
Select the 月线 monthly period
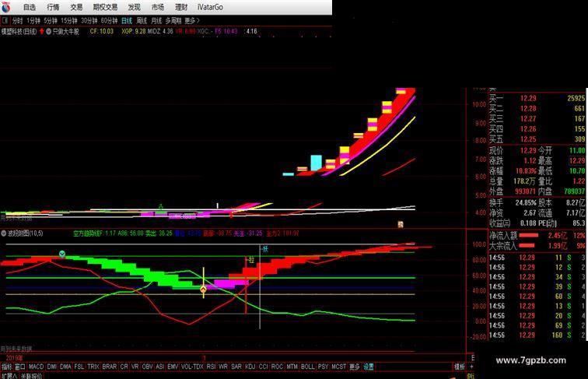[156, 21]
